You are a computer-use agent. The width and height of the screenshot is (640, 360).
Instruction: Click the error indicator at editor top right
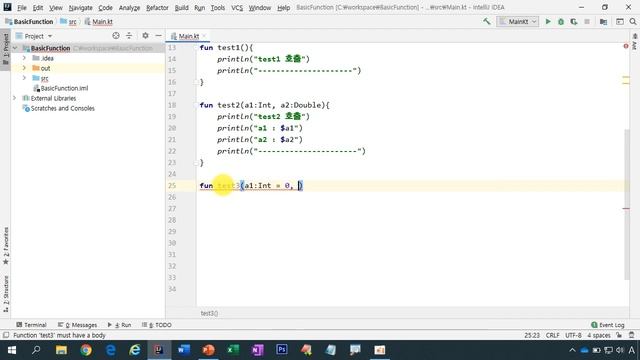pyautogui.click(x=626, y=46)
